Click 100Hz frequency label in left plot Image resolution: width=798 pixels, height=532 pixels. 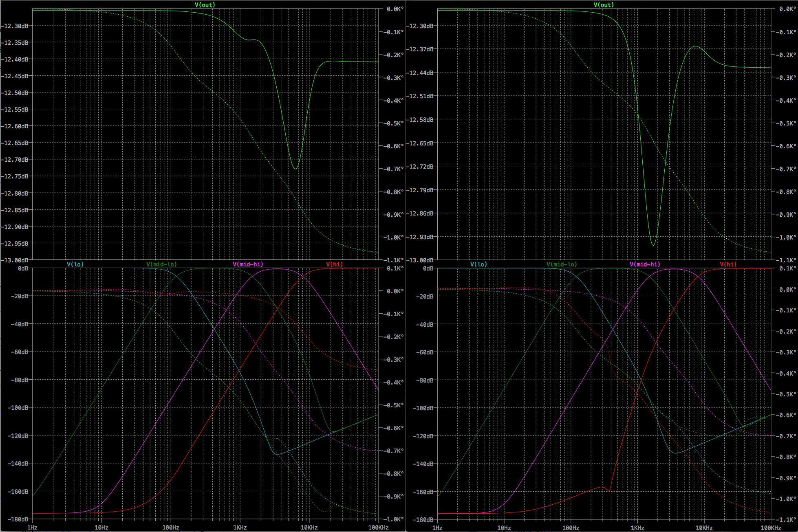tap(170, 527)
